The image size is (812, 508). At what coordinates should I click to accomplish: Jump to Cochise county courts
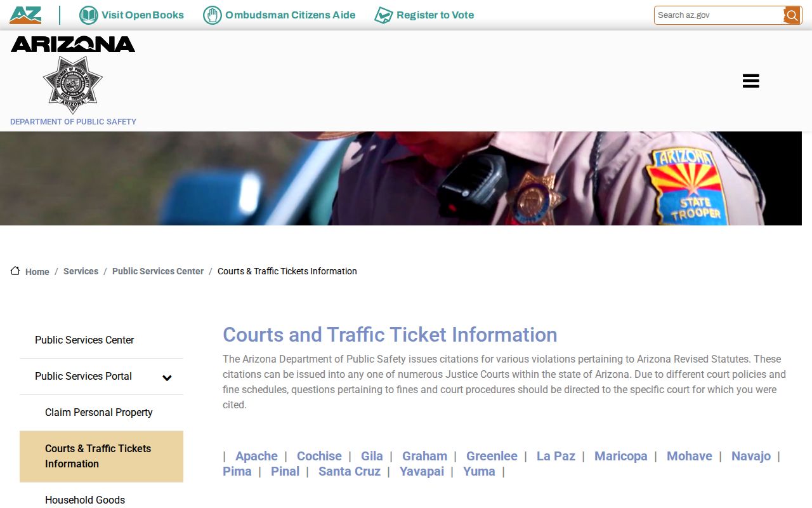coord(319,456)
